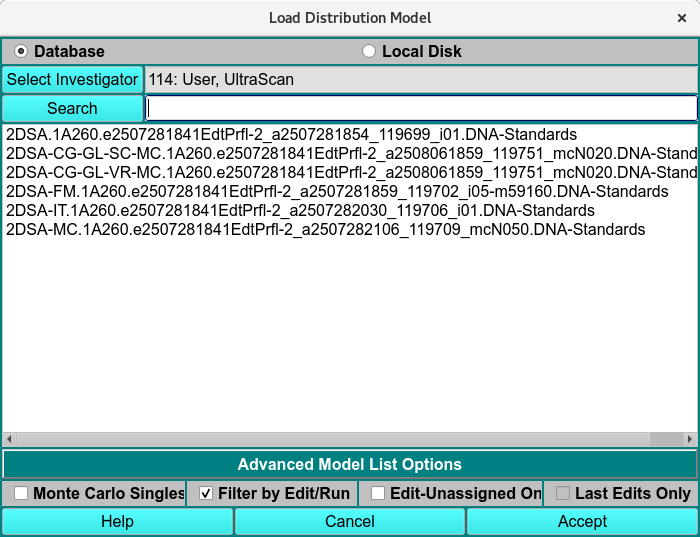Select the Local Disk radio button
This screenshot has height=537, width=700.
369,51
